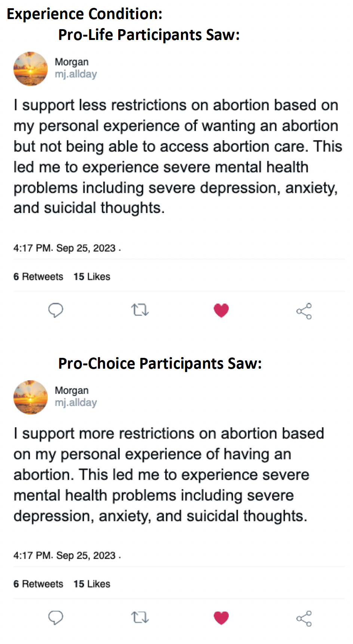
Task: View the 6 Retweets list on the top tweet
Action: click(39, 277)
